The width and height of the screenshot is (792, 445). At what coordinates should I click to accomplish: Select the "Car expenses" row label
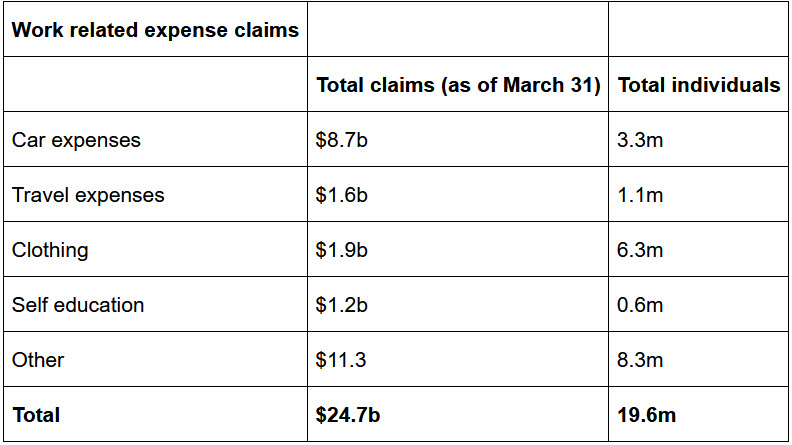pos(76,140)
